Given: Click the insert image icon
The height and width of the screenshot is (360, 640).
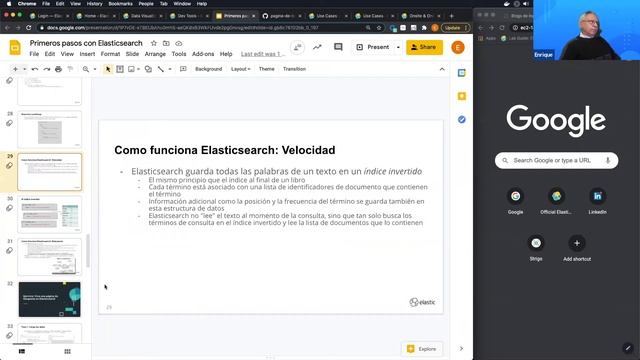Looking at the screenshot, I should pyautogui.click(x=131, y=69).
